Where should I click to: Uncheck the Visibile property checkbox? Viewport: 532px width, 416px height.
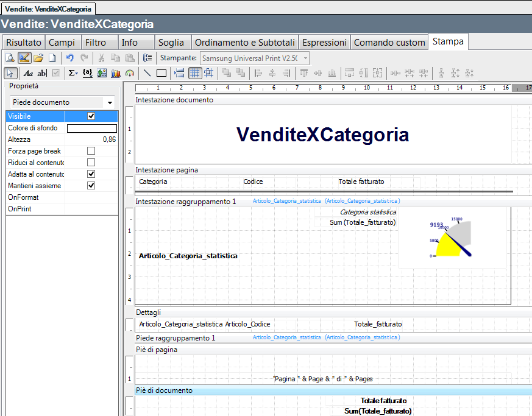pyautogui.click(x=91, y=116)
